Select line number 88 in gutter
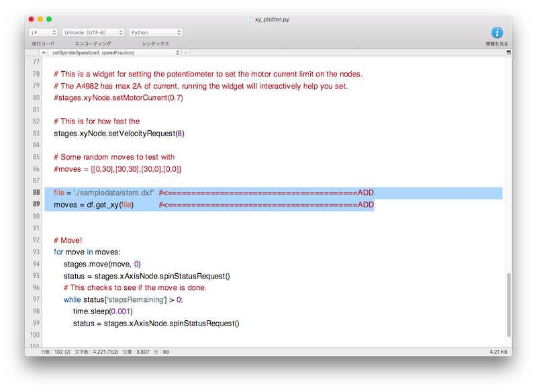537x392 pixels. click(36, 193)
